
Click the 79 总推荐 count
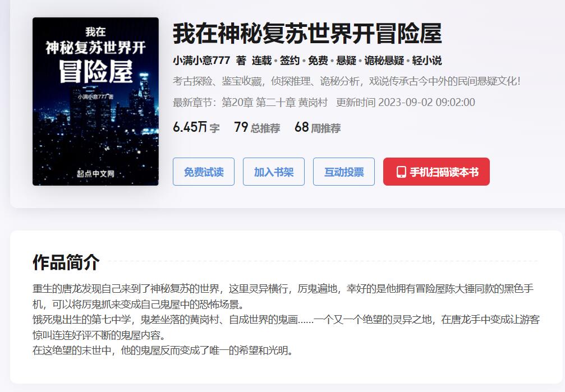[x=257, y=127]
